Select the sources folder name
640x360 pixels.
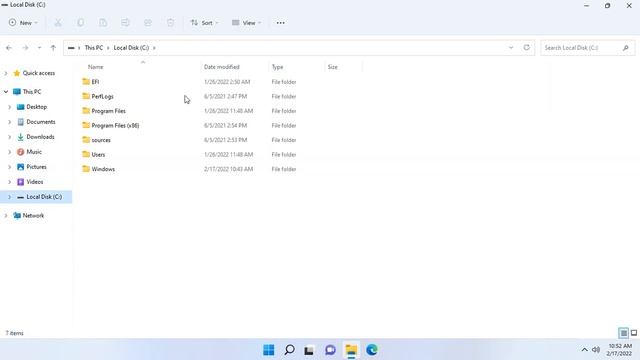click(x=101, y=140)
